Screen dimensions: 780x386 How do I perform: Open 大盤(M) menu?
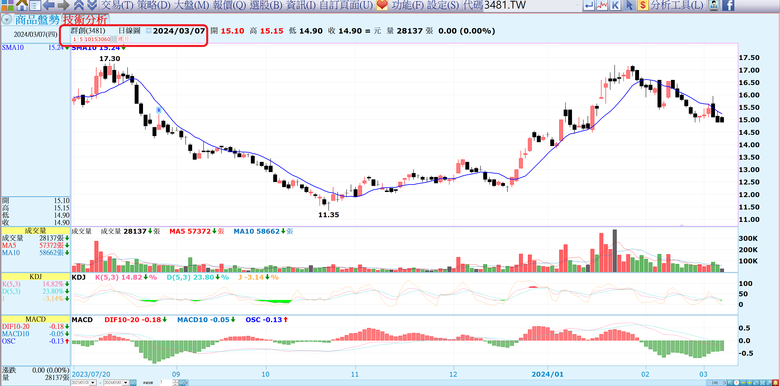tap(191, 5)
